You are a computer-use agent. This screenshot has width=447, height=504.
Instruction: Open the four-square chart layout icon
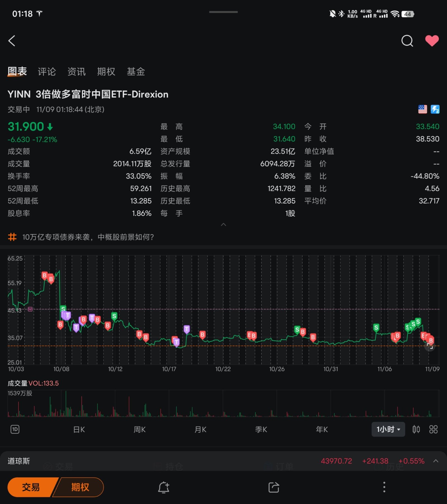pos(433,429)
